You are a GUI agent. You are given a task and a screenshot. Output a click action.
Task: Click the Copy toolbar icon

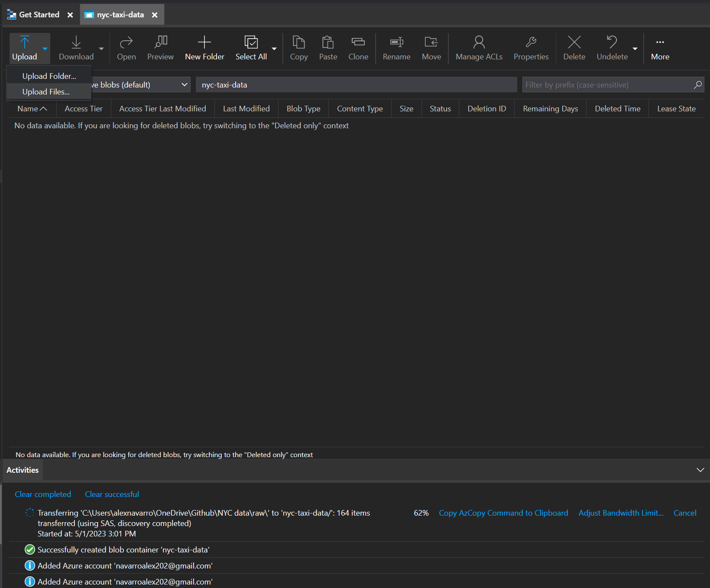click(299, 42)
